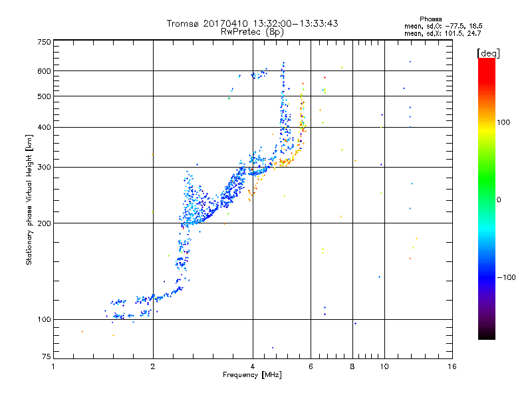
Task: Click the 'Phases' statistics heading
Action: point(430,19)
